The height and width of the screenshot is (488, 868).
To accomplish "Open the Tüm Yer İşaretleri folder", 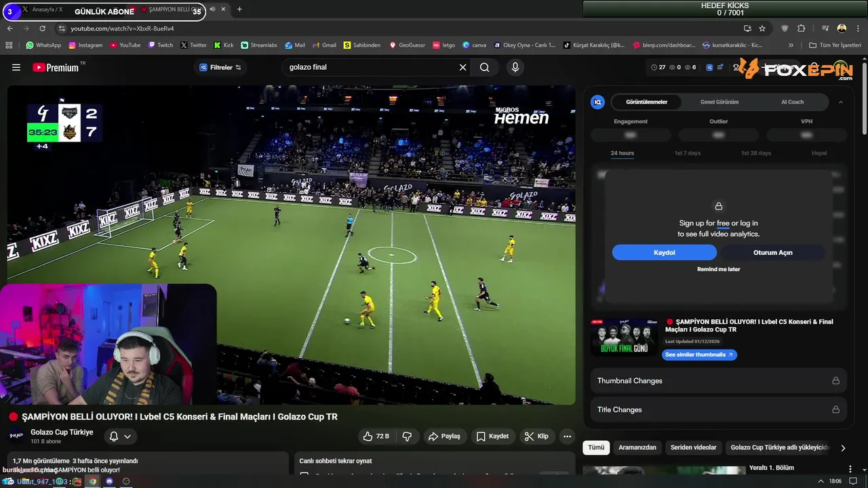I will click(835, 45).
